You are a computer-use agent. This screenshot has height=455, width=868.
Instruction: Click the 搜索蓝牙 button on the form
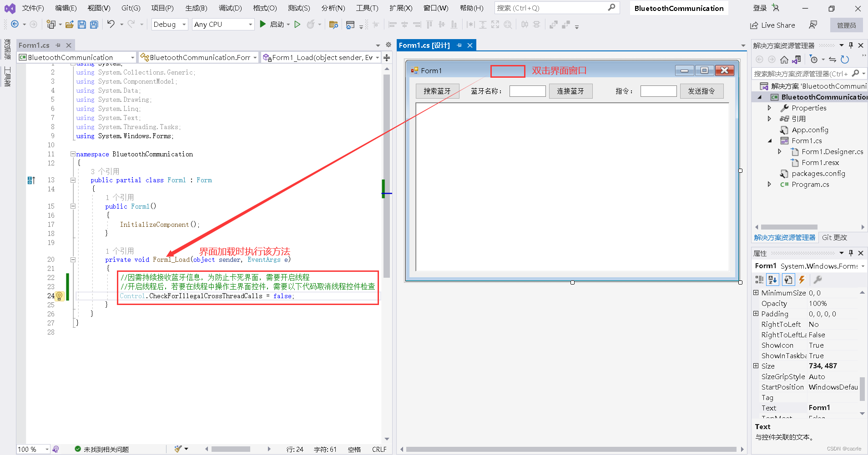(437, 91)
